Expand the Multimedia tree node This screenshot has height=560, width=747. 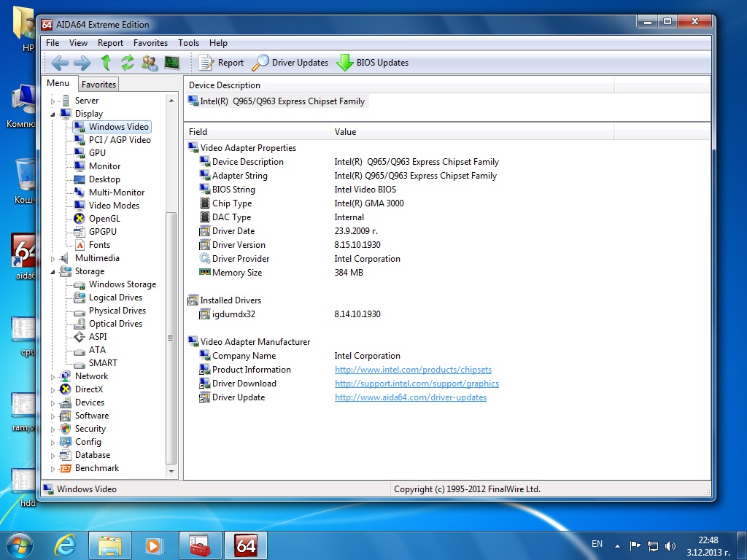53,259
